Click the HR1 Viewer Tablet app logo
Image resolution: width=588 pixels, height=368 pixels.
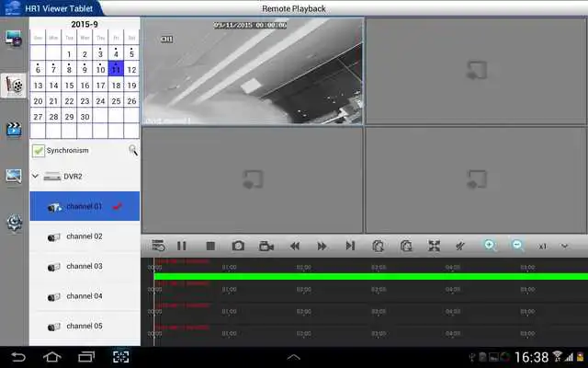point(12,8)
